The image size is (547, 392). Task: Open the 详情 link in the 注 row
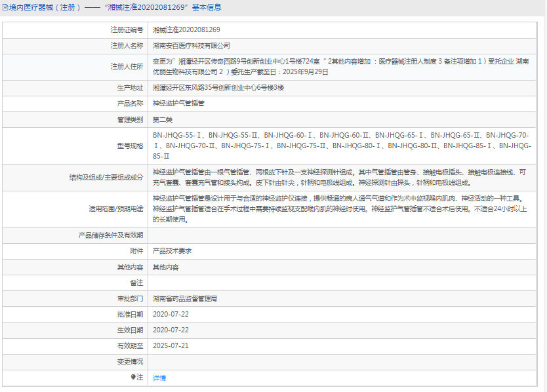point(159,378)
